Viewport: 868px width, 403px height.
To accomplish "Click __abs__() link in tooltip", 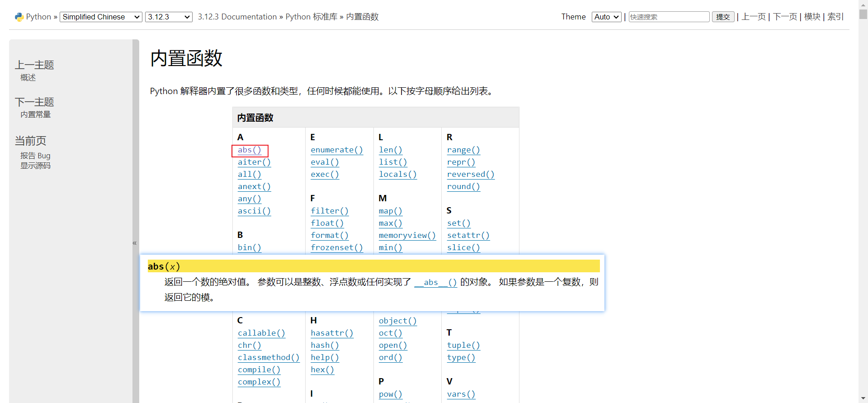I will (x=435, y=283).
